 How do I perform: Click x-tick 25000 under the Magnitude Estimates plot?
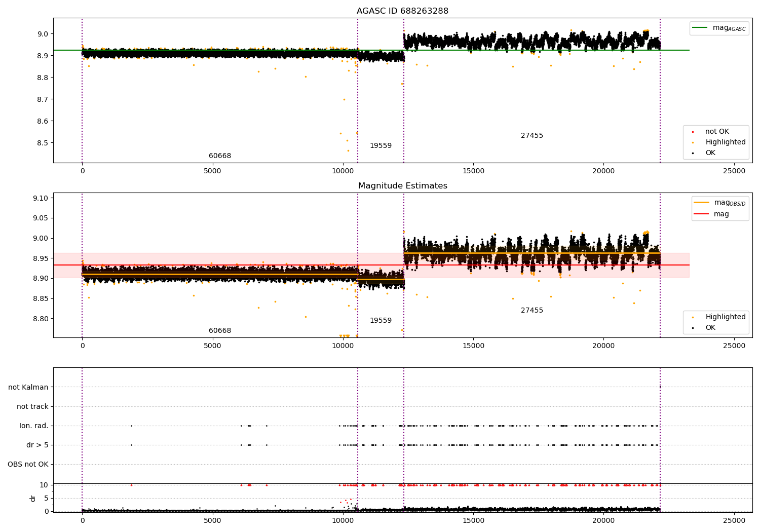pos(734,346)
